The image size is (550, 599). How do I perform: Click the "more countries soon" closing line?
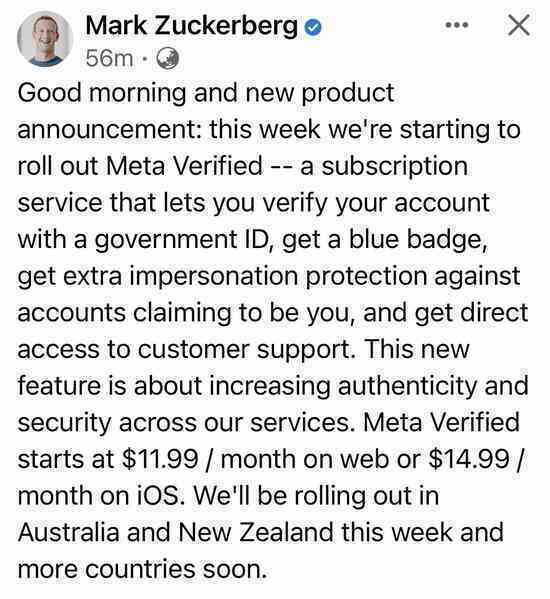click(x=142, y=569)
